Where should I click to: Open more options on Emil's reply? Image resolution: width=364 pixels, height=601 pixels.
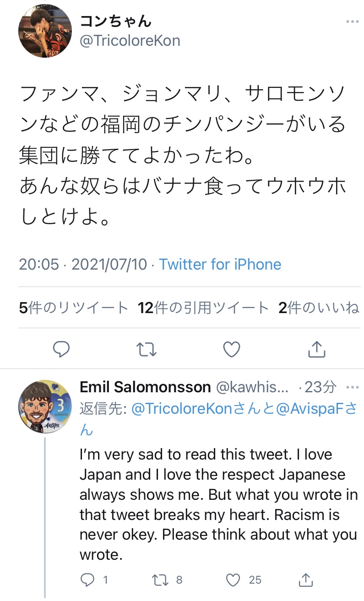352,387
